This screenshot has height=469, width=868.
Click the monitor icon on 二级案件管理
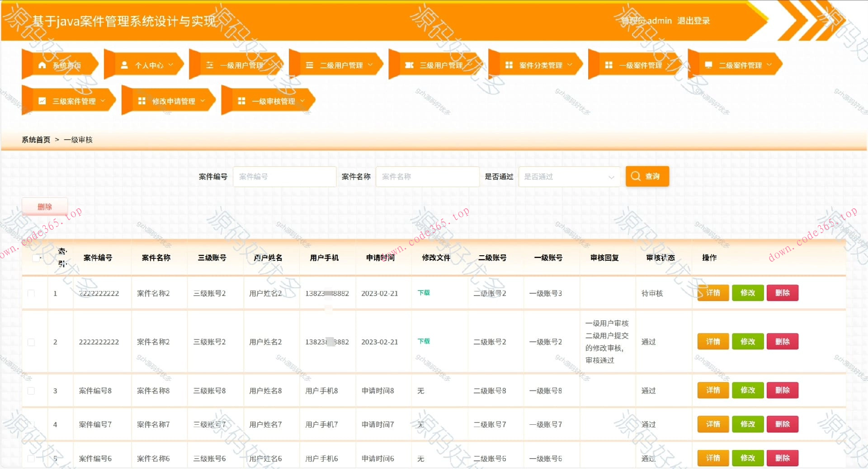pos(708,65)
